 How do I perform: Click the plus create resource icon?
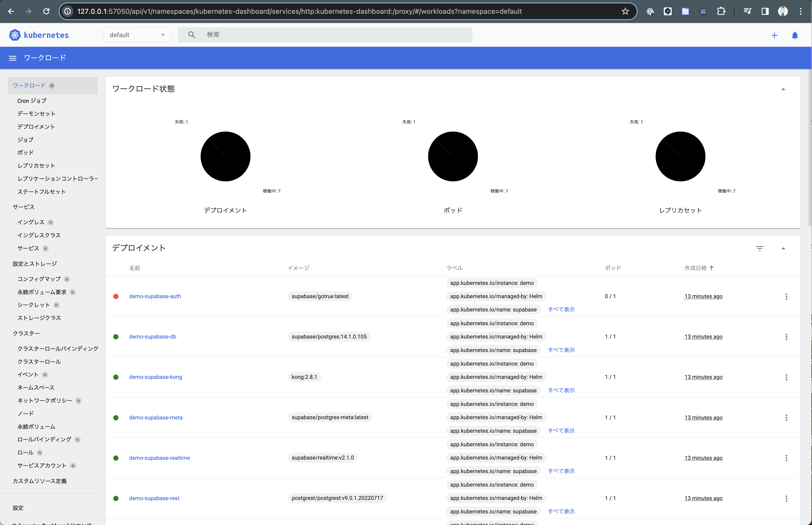(x=774, y=35)
